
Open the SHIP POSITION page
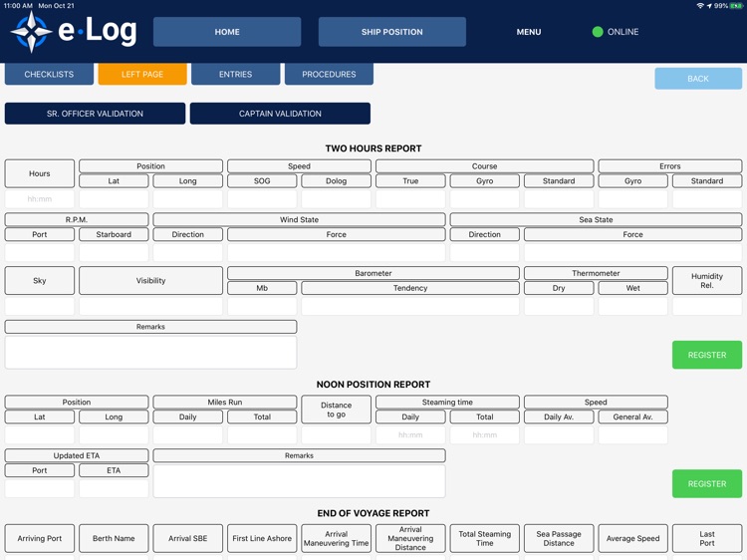(392, 32)
